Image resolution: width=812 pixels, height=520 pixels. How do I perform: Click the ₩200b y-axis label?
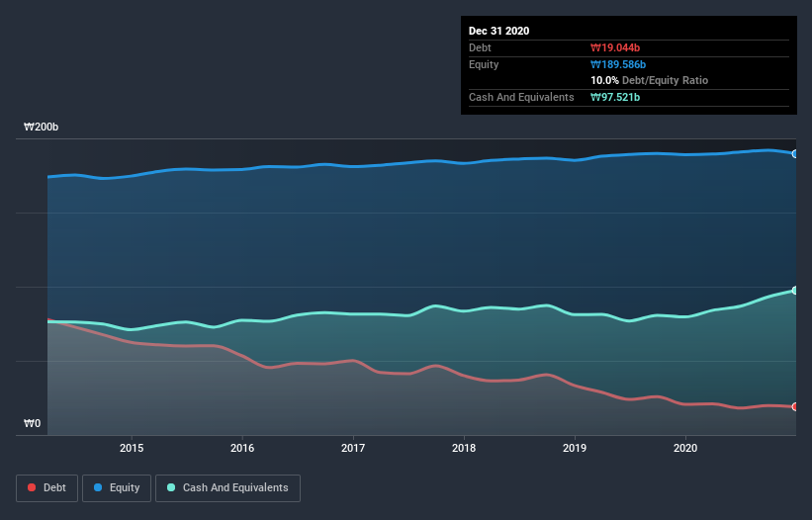click(42, 128)
